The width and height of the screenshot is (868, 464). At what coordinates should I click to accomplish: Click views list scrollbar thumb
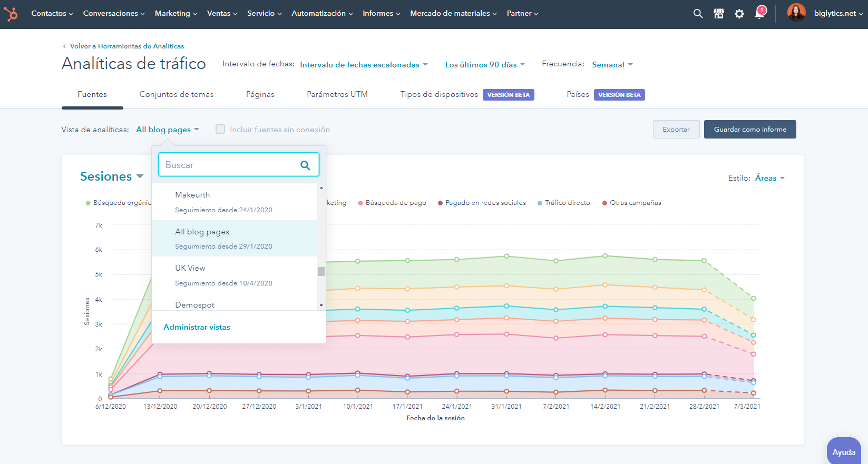coord(321,271)
